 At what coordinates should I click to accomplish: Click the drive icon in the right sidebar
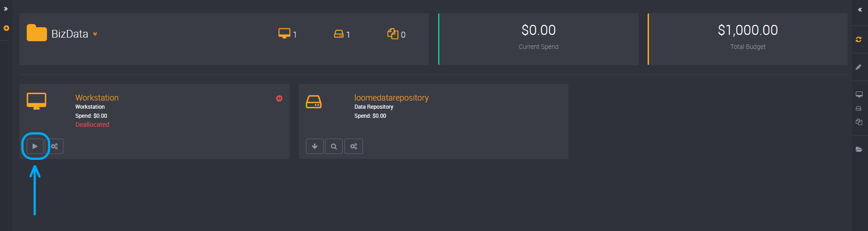(x=858, y=108)
